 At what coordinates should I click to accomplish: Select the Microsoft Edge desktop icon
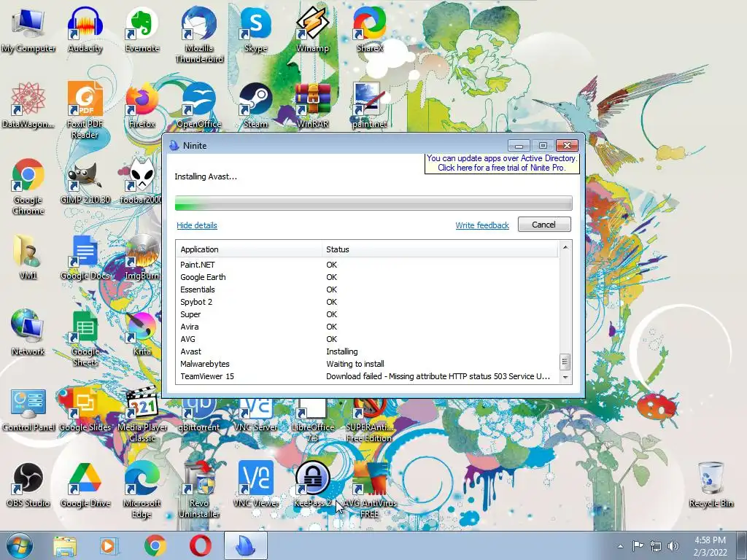142,489
